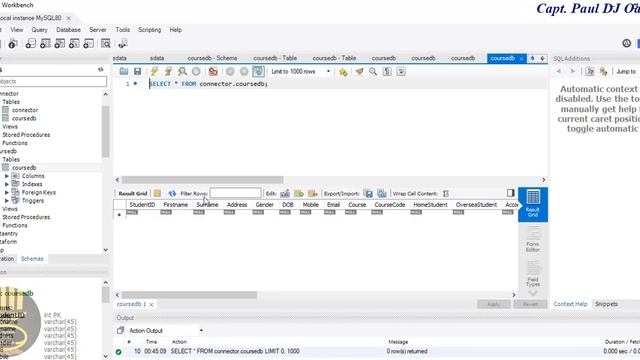
Task: Open the Query menu
Action: coord(40,30)
